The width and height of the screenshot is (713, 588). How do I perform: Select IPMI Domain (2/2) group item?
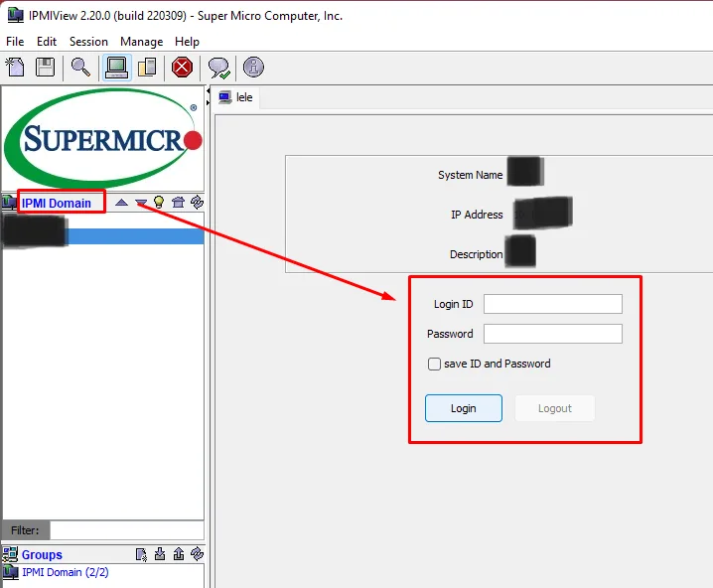pyautogui.click(x=65, y=572)
